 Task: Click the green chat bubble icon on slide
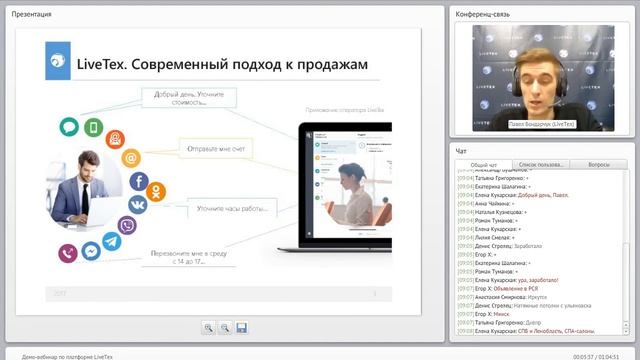69,127
